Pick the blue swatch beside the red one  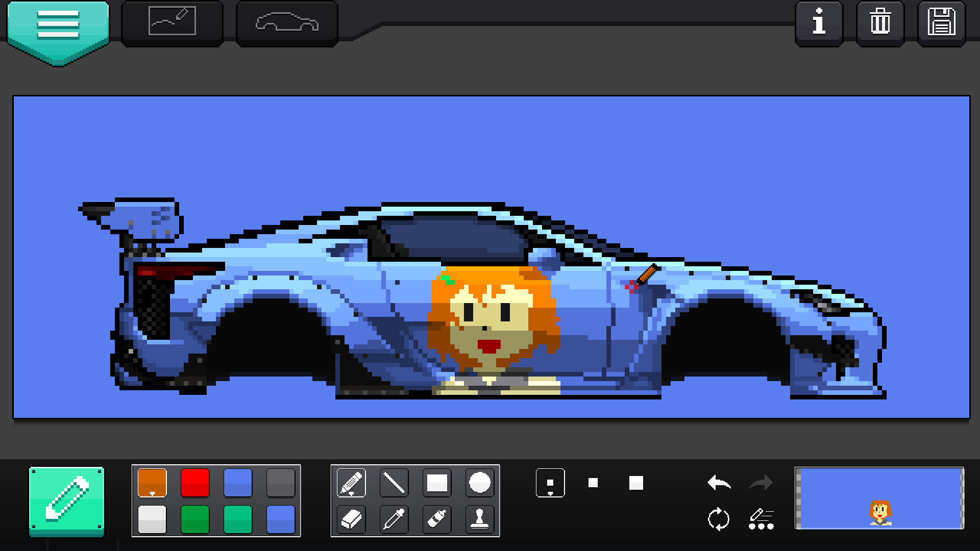[238, 483]
